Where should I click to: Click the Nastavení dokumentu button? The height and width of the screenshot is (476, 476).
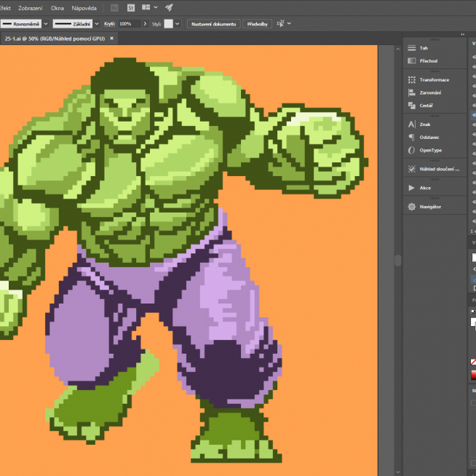(213, 24)
